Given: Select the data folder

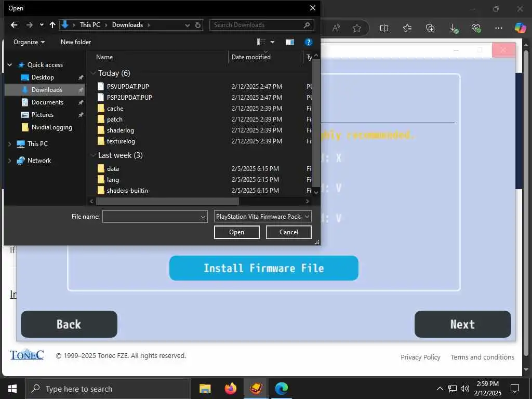Looking at the screenshot, I should click(x=113, y=169).
